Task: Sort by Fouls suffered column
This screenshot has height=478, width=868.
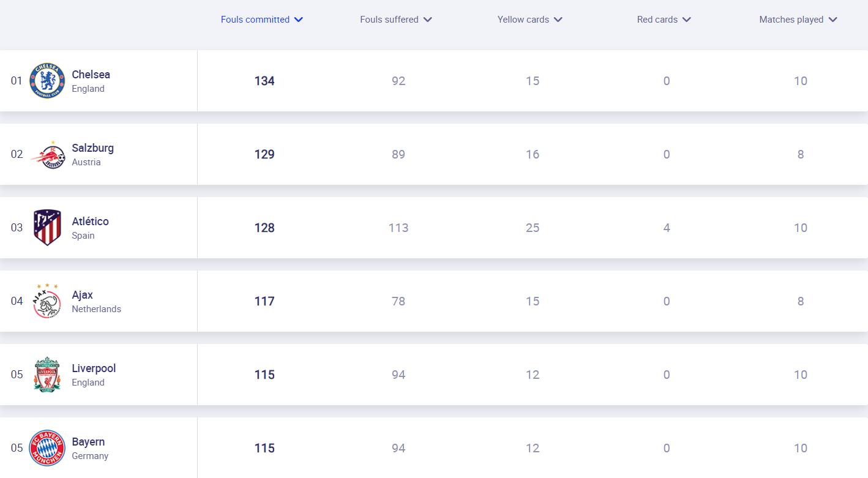Action: tap(396, 20)
